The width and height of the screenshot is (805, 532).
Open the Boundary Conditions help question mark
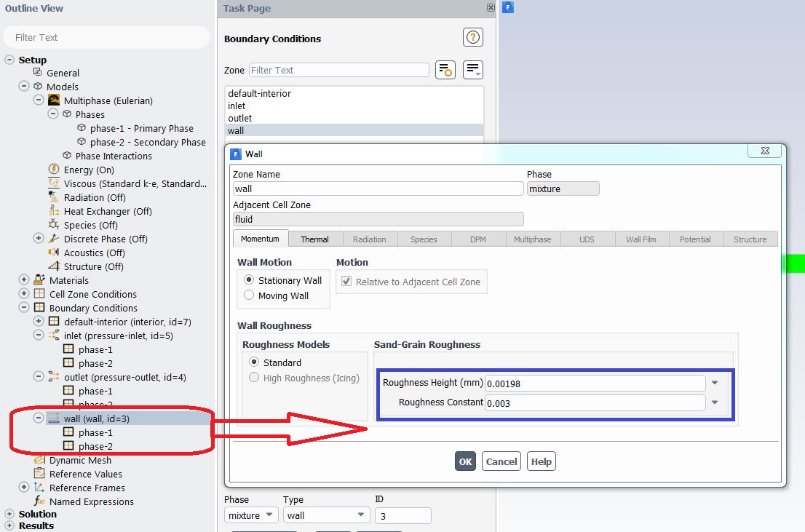click(472, 36)
